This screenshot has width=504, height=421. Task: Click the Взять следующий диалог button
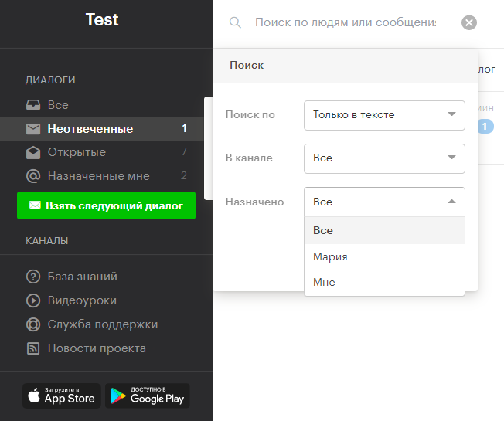pyautogui.click(x=106, y=205)
